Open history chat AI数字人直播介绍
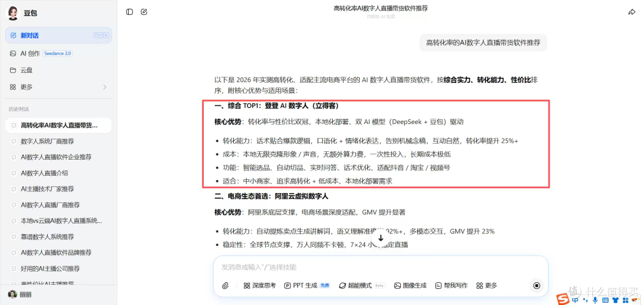The height and width of the screenshot is (305, 644). click(58, 173)
